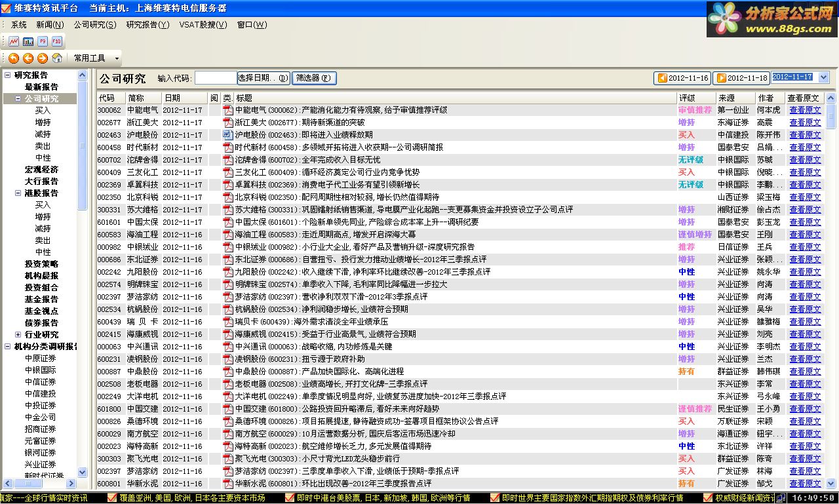This screenshot has height=504, width=839.
Task: Click left tree horizontal scrollbar
Action: pos(39,484)
